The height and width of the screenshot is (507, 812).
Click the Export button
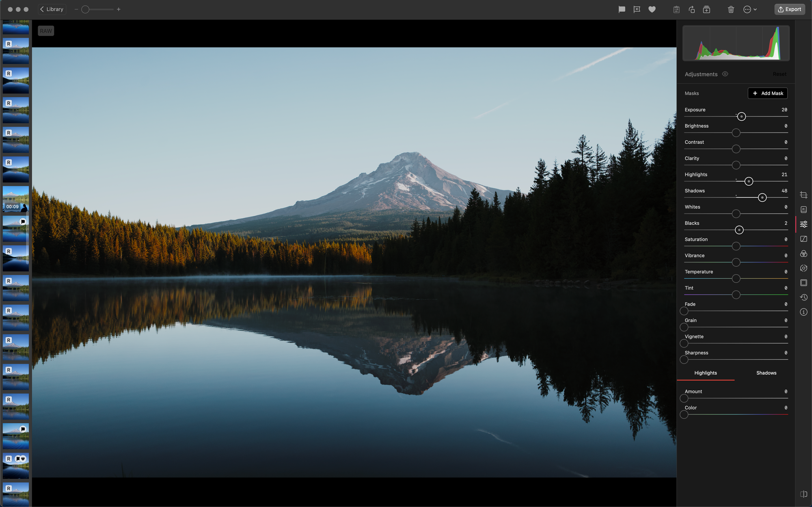[790, 9]
